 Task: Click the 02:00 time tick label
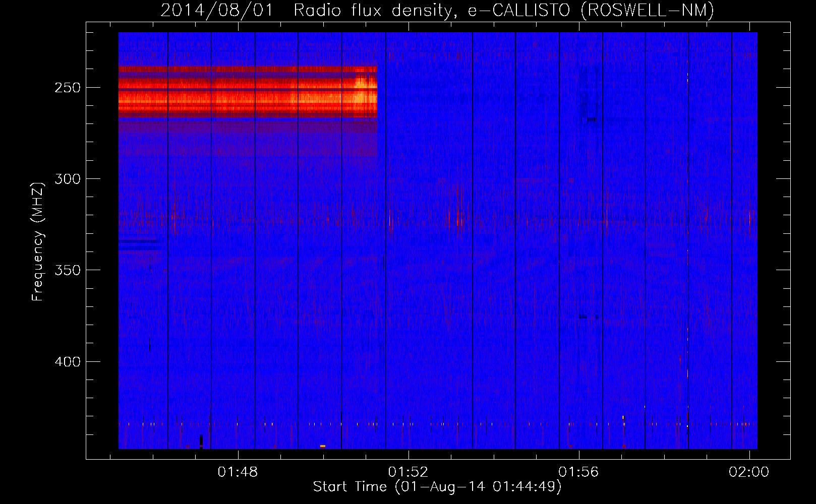pyautogui.click(x=749, y=472)
